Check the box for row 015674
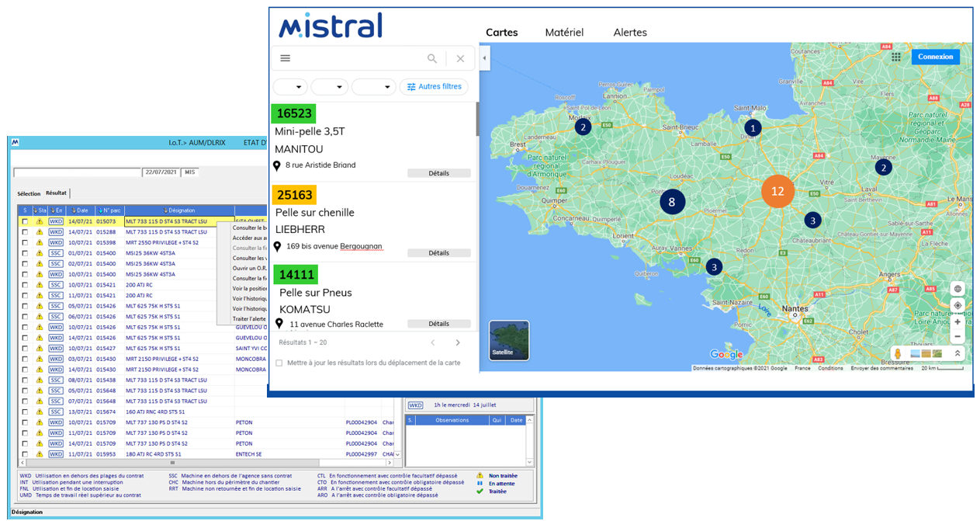This screenshot has width=980, height=521. click(25, 412)
